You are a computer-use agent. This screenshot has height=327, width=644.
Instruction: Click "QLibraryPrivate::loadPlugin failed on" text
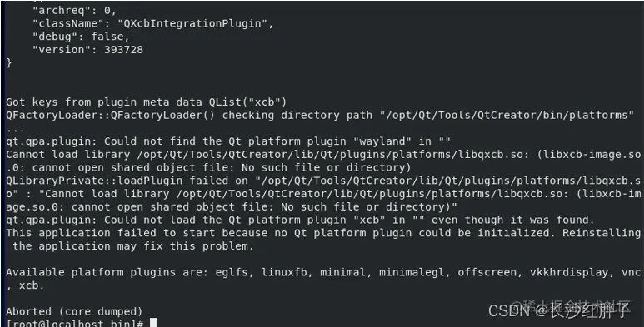(127, 181)
